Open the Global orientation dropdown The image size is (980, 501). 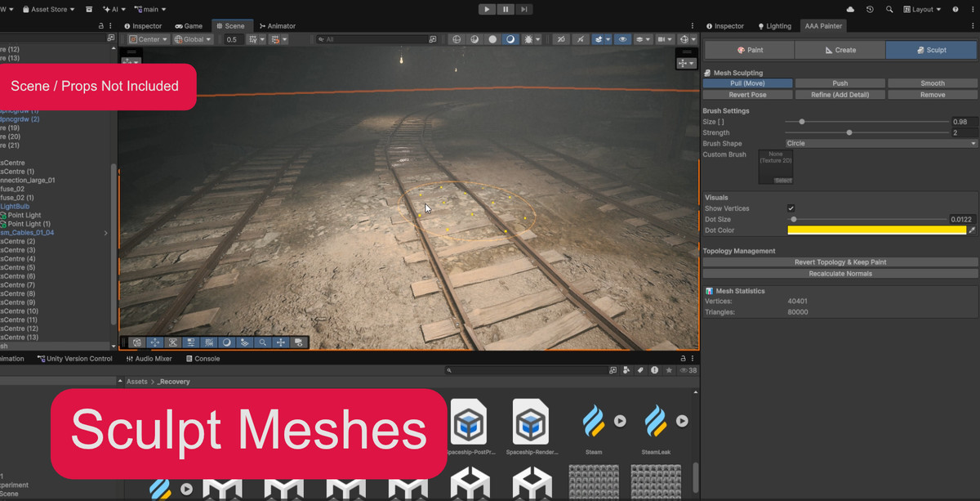[x=193, y=38]
